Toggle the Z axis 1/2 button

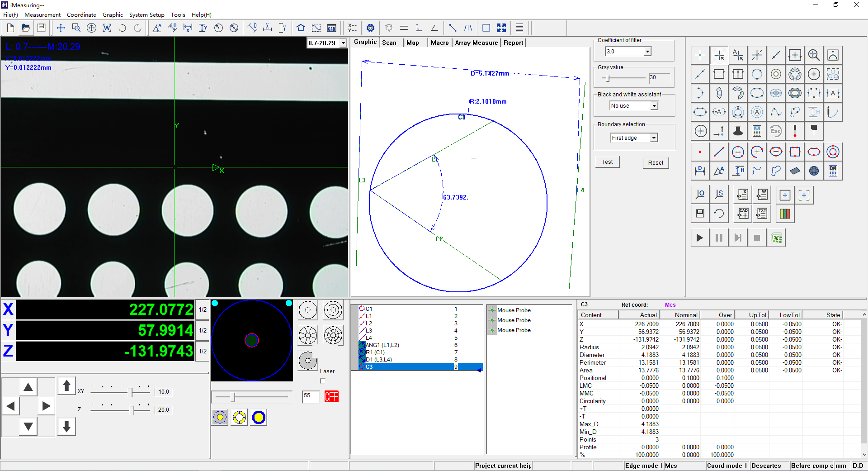pos(203,351)
